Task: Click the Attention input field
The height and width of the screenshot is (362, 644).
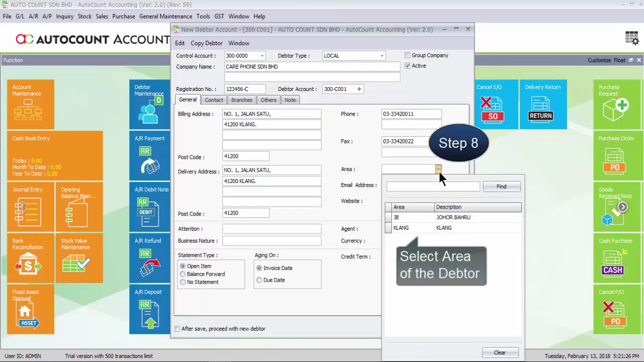Action: coord(272,229)
